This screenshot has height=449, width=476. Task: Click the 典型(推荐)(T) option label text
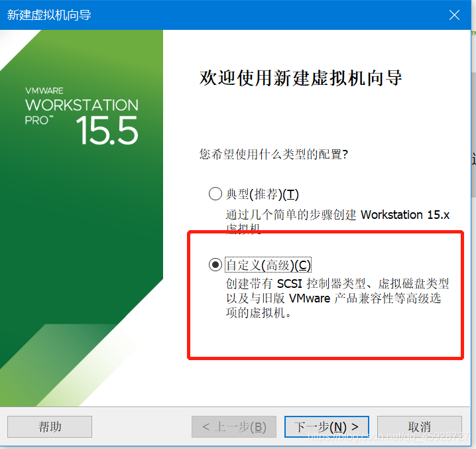(x=263, y=194)
